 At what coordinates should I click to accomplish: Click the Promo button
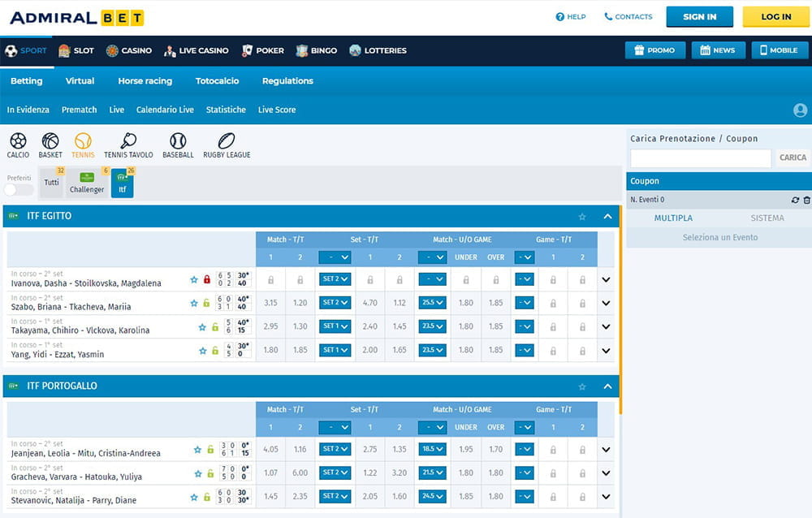pyautogui.click(x=653, y=50)
